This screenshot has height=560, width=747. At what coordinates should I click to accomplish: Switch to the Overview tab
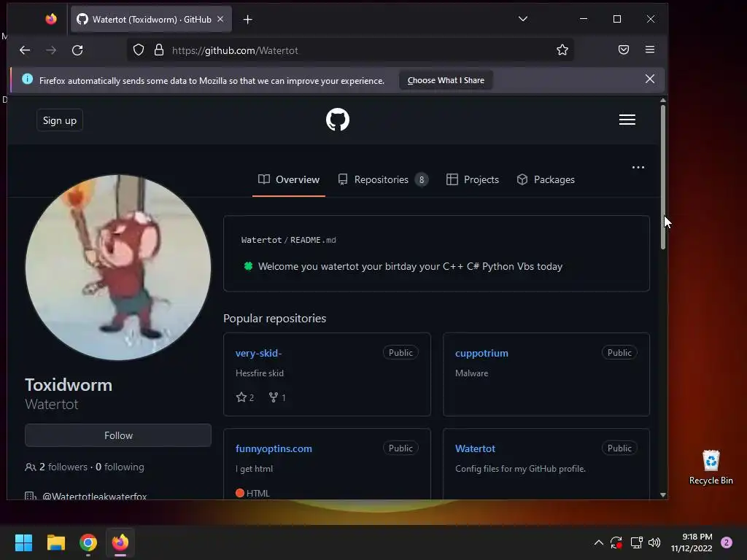(289, 179)
